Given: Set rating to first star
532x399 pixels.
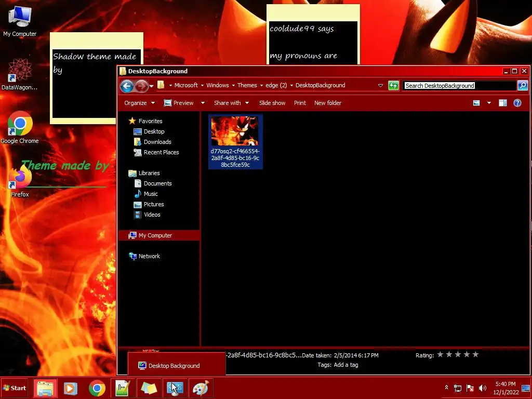Looking at the screenshot, I should (x=440, y=354).
